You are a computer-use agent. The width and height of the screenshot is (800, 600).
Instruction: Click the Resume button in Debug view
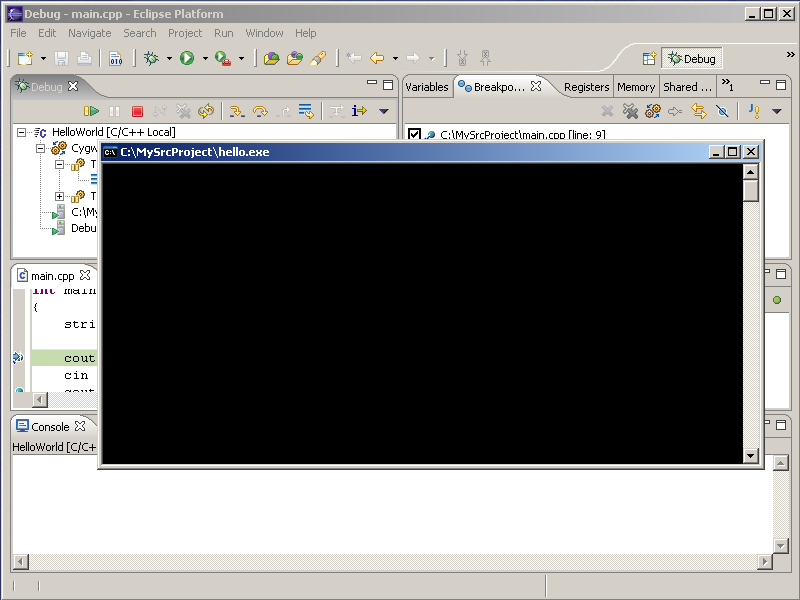click(91, 112)
